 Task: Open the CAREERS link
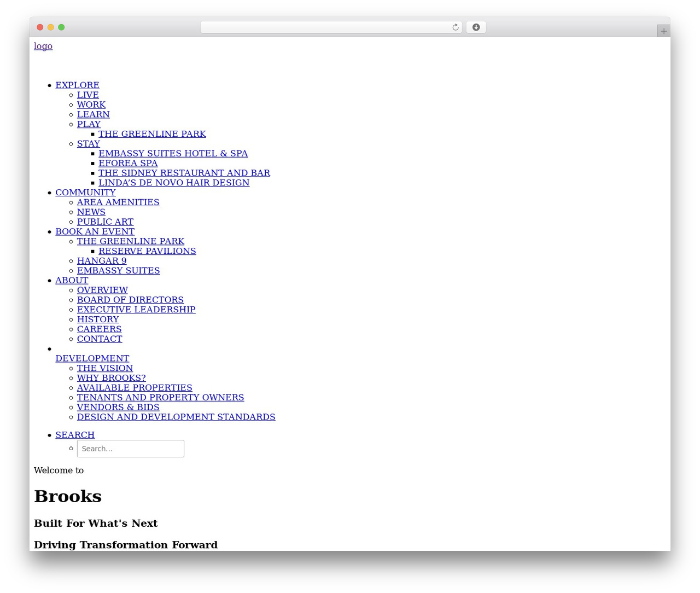pos(99,329)
